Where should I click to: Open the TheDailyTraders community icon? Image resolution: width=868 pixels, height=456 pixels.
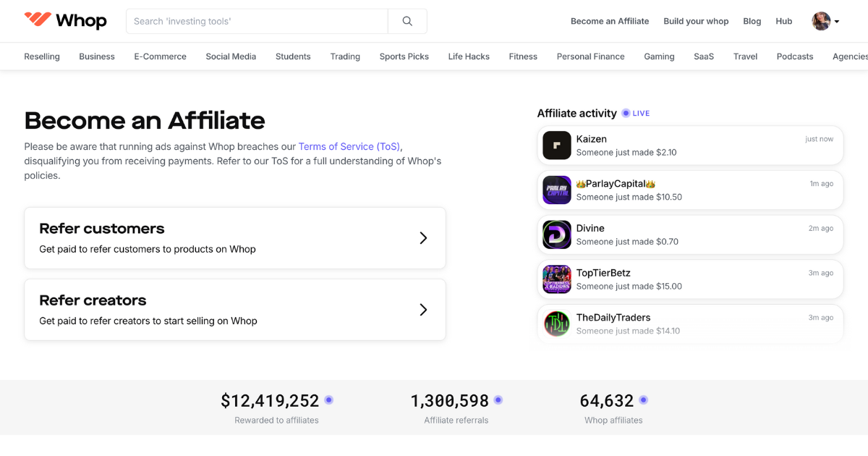[556, 324]
